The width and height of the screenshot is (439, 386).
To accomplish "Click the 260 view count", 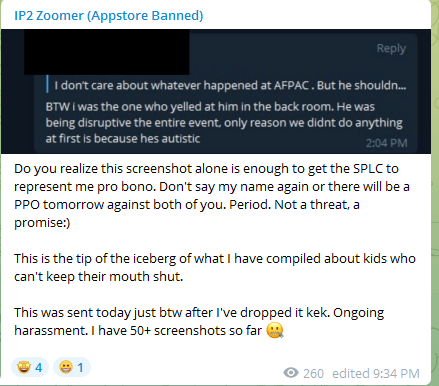I will 313,373.
